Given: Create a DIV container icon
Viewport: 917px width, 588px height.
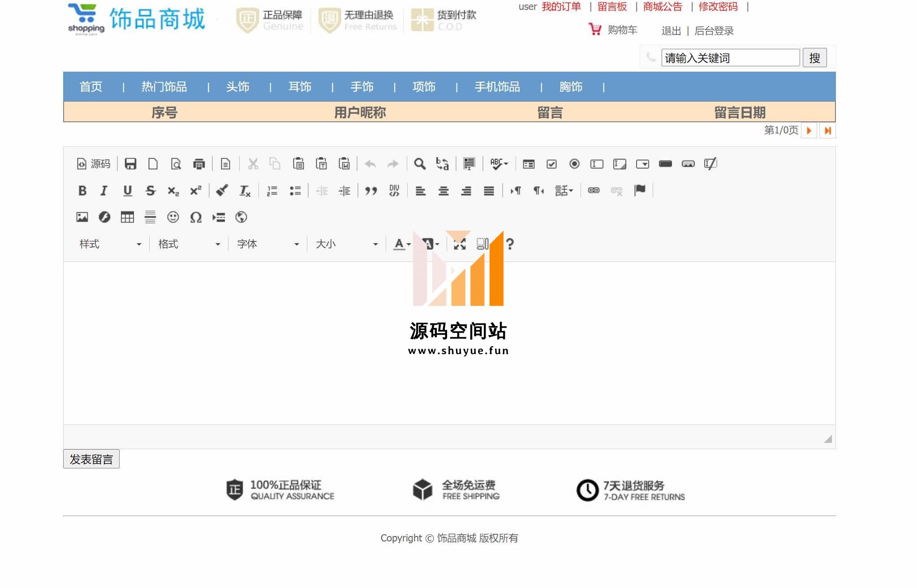Looking at the screenshot, I should (394, 191).
